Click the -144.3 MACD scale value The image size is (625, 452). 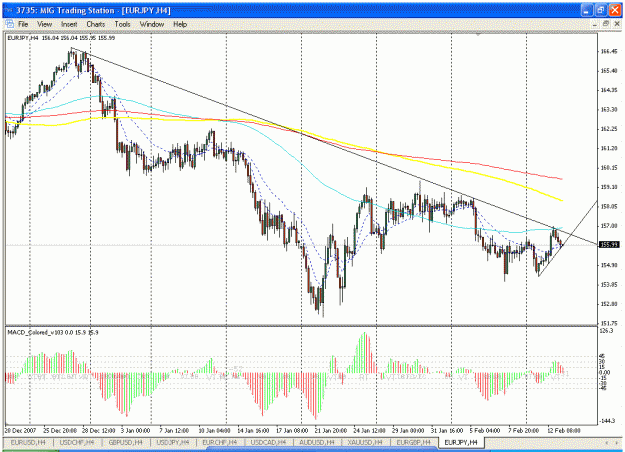coord(607,421)
